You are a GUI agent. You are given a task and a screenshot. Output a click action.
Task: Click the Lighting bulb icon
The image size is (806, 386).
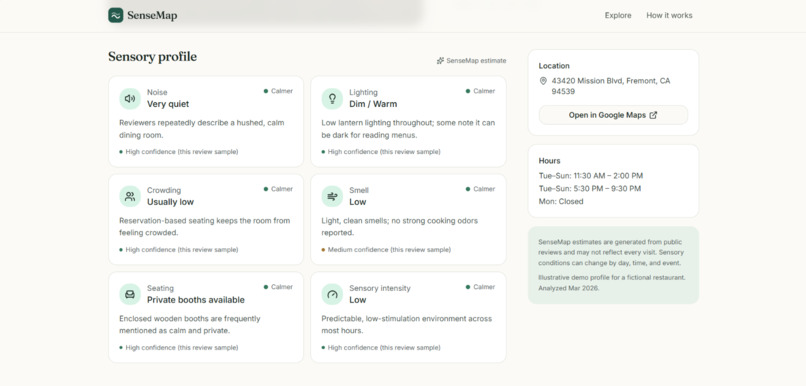click(332, 98)
